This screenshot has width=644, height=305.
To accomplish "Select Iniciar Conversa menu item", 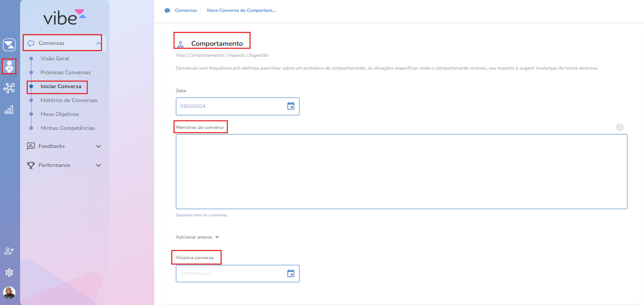I will click(x=61, y=87).
